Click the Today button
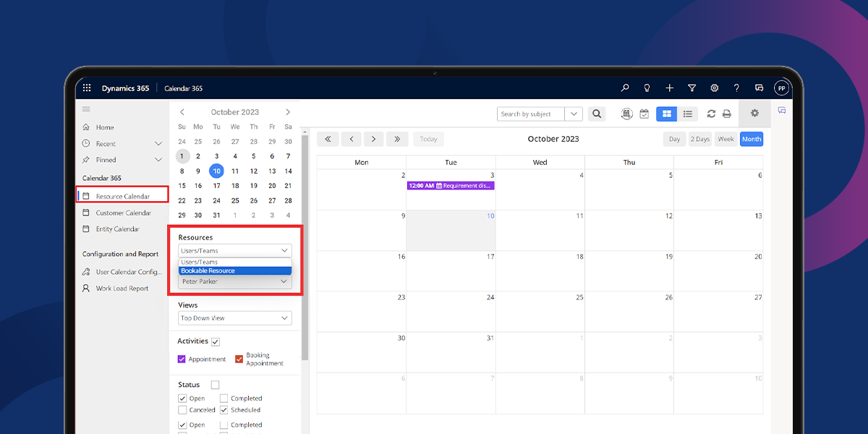Screen dimensions: 868x434 coord(428,139)
